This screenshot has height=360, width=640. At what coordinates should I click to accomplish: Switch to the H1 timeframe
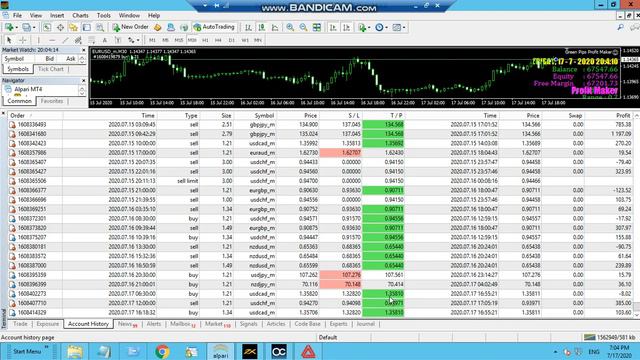[205, 40]
